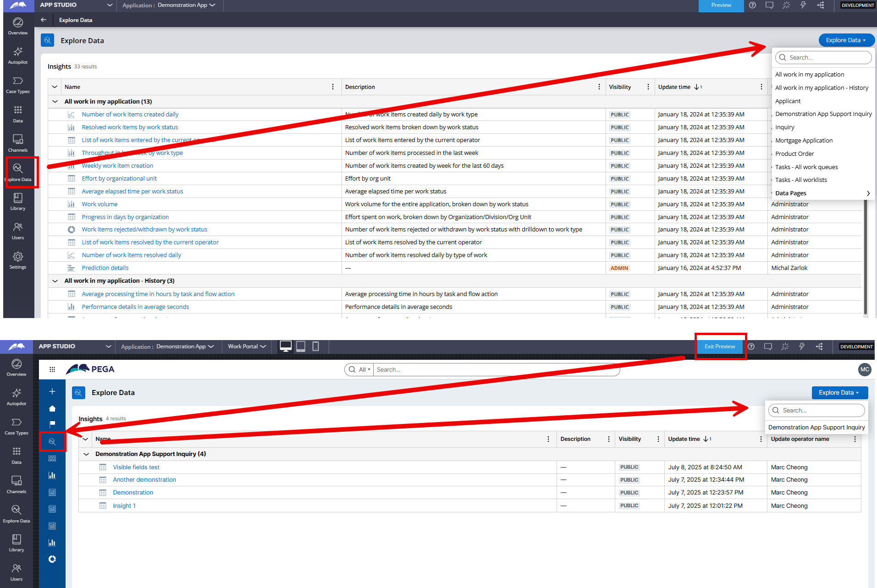877x588 pixels.
Task: Click the Exit Preview button
Action: pos(720,346)
